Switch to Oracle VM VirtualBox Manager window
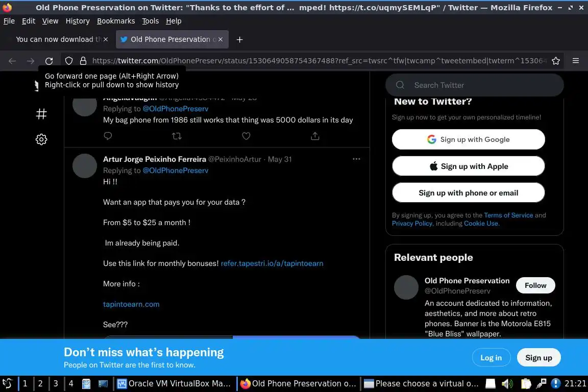The image size is (588, 392). [175, 383]
